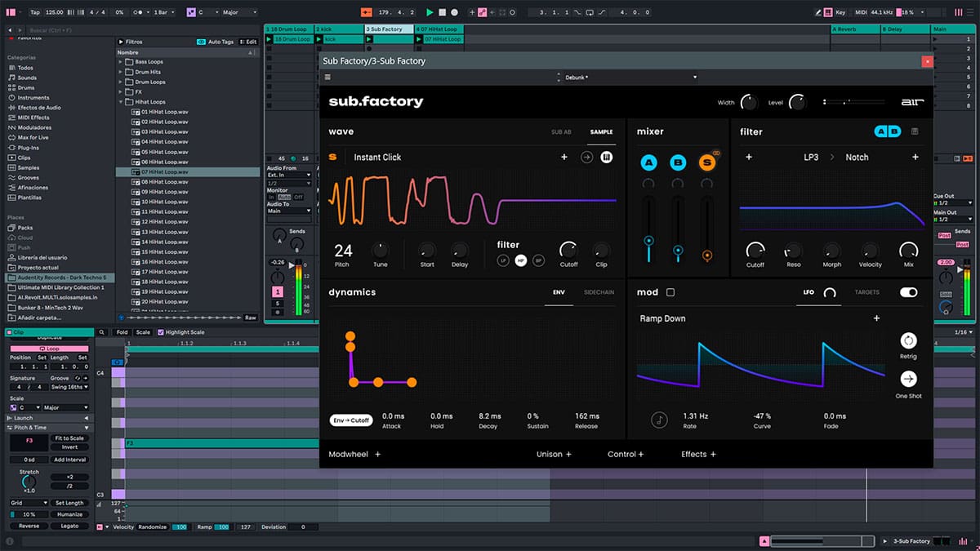The image size is (980, 551).
Task: Select the ENV tab in dynamics
Action: 559,292
